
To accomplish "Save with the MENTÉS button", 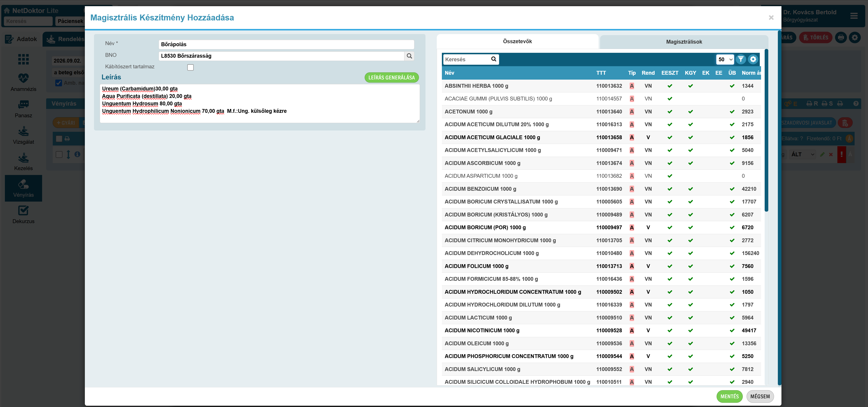I will 730,397.
